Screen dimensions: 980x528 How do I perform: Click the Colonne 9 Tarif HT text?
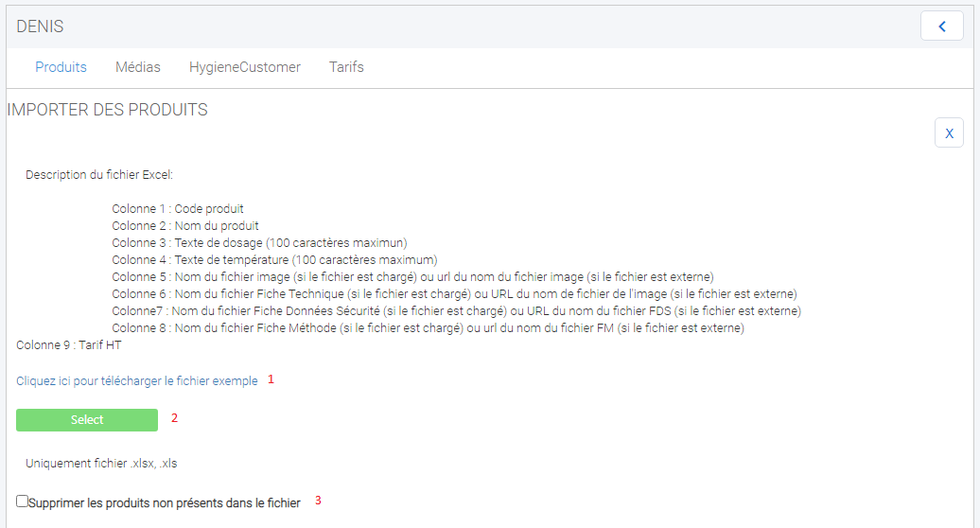coord(68,345)
